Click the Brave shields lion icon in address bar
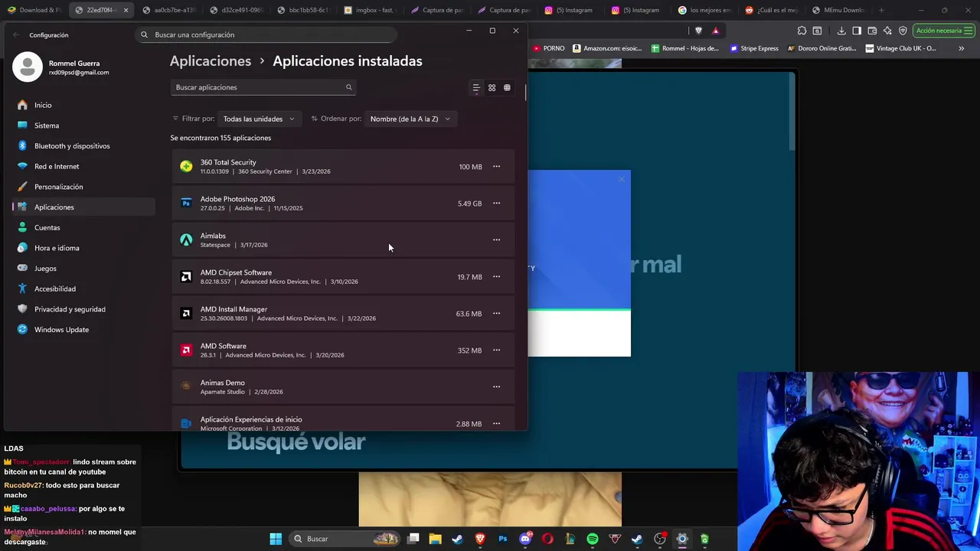980x551 pixels. (698, 31)
